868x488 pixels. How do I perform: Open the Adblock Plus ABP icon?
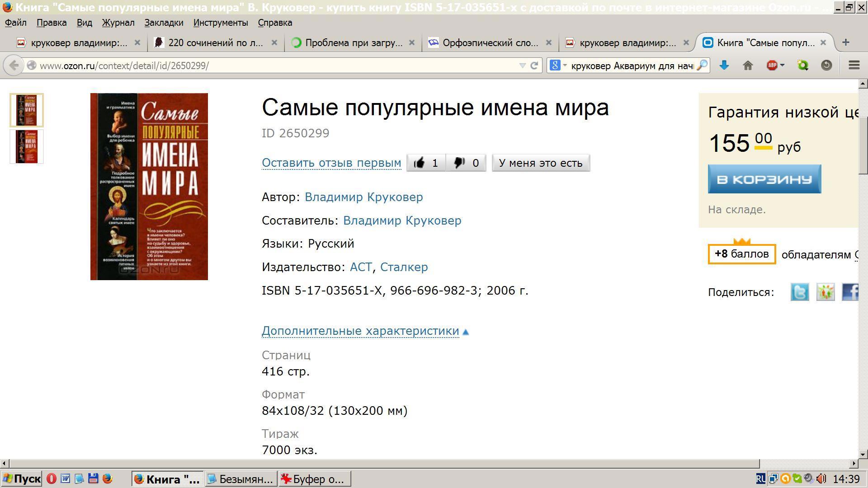tap(772, 66)
